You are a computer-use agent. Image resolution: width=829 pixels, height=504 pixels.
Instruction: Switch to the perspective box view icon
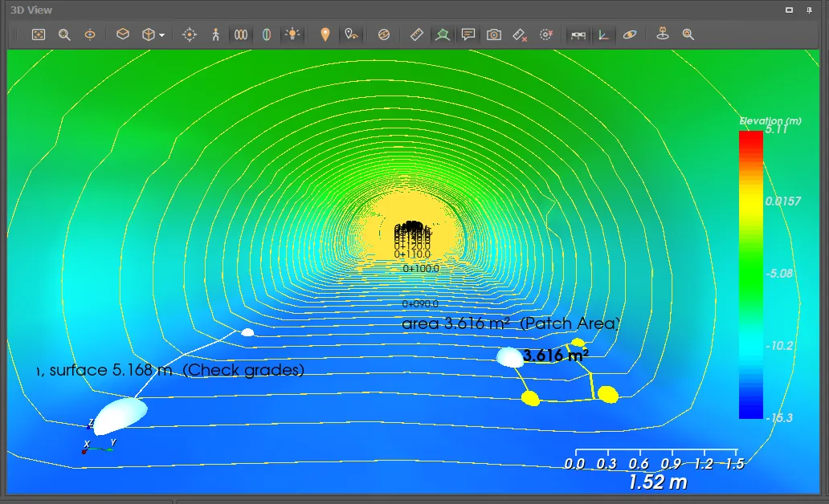click(123, 35)
